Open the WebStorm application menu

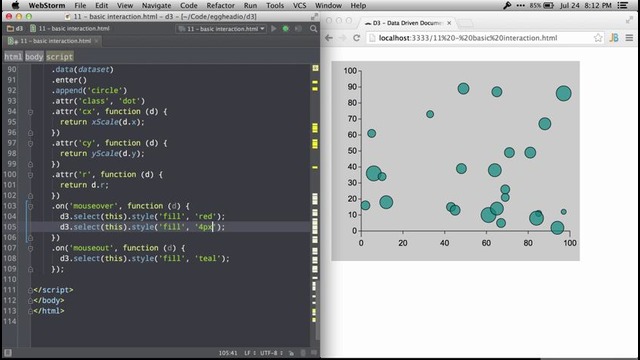[46, 5]
